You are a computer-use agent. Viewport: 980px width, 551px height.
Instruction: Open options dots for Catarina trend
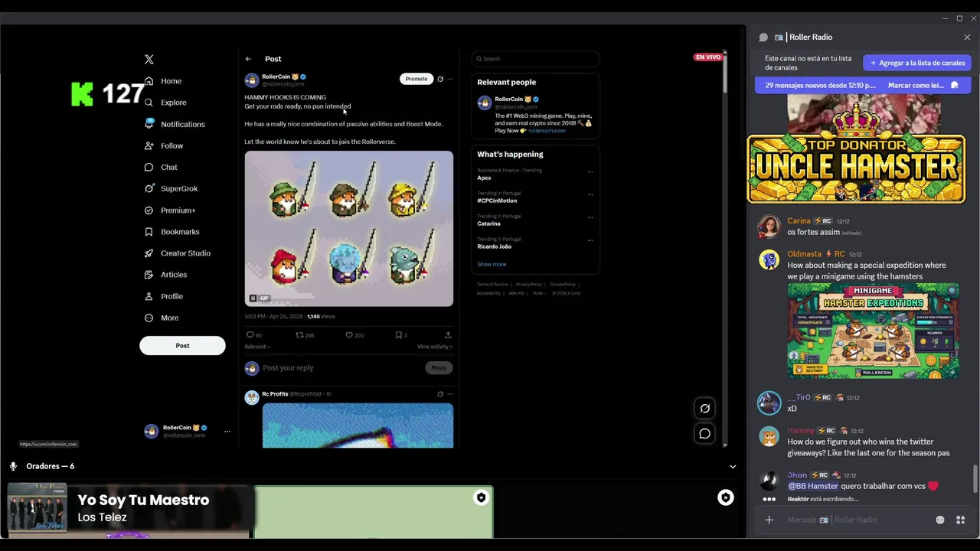point(590,217)
